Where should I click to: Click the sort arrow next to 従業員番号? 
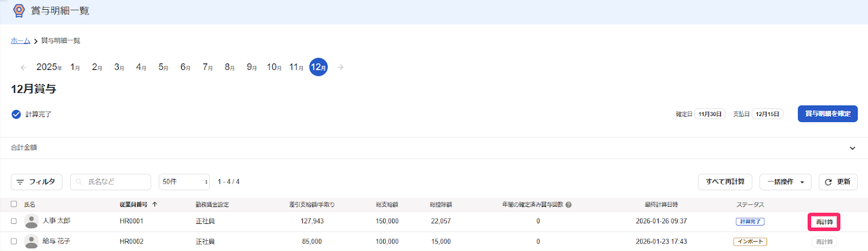[155, 204]
